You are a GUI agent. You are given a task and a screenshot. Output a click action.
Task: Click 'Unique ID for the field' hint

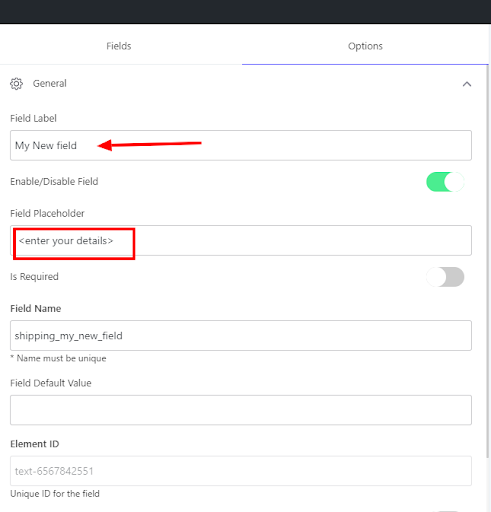pos(55,493)
